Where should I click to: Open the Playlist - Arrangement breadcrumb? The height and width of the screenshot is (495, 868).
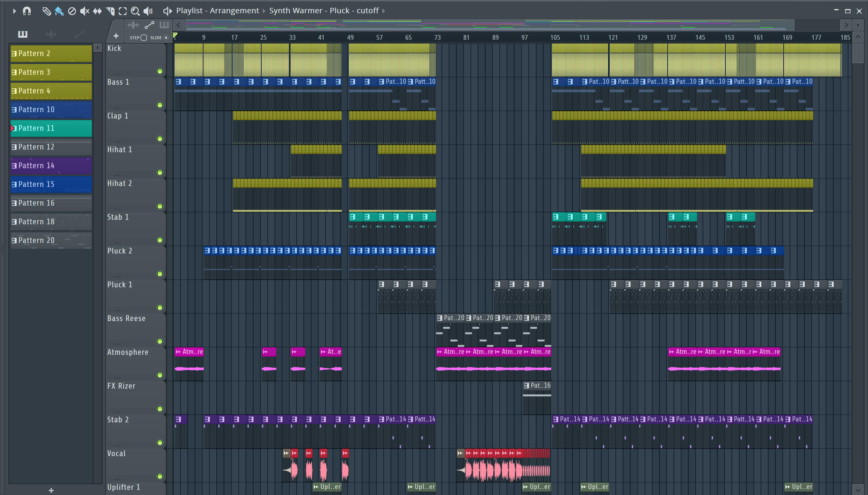[x=218, y=11]
